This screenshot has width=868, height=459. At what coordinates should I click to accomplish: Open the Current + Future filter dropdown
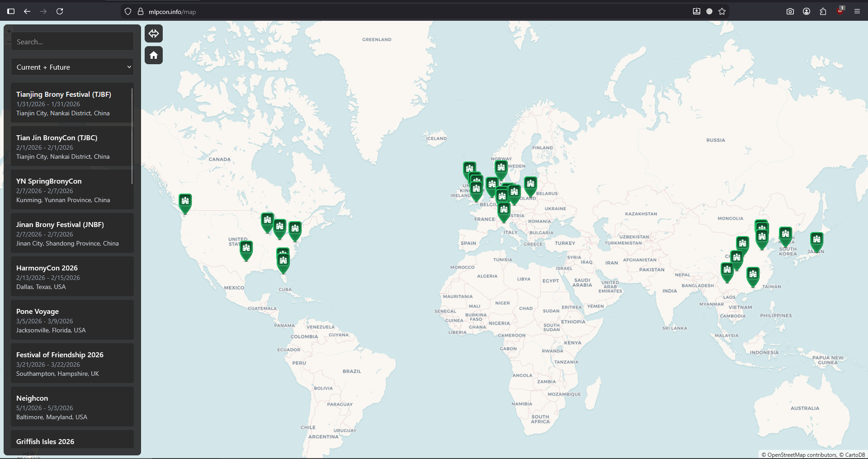[x=72, y=67]
